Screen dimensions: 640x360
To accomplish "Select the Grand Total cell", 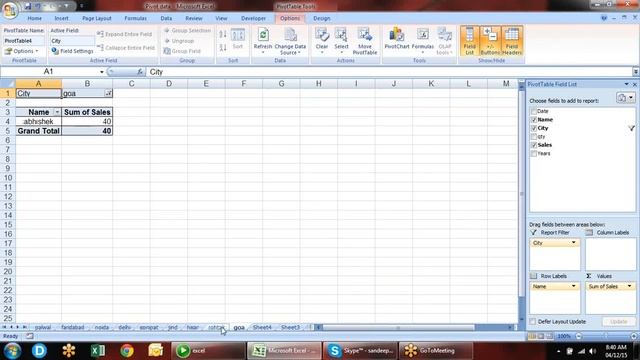I will click(39, 131).
